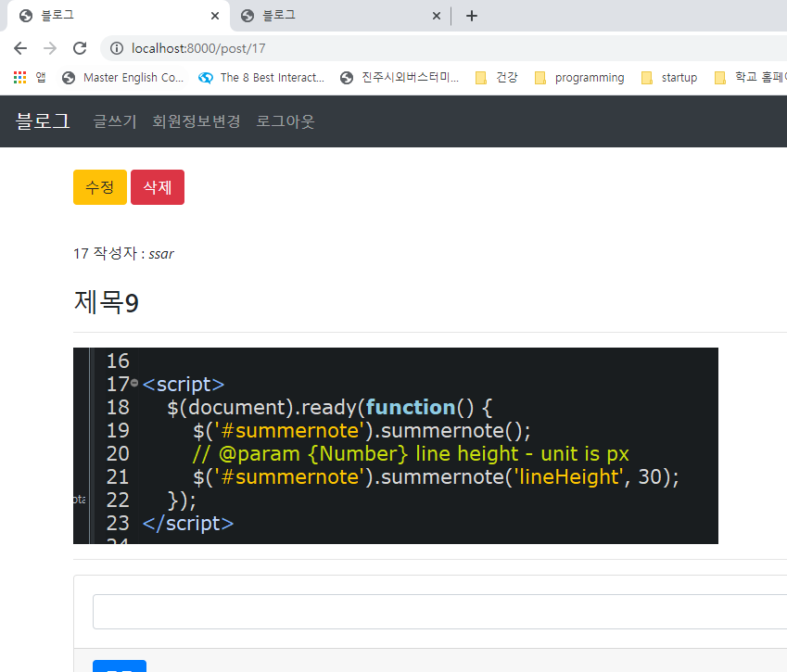
Task: Click the comment input field below the post
Action: 439,611
